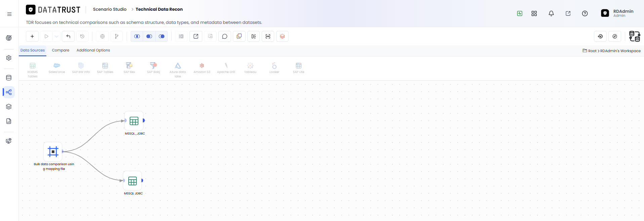
Task: Click the git branch toolbar button
Action: coord(117,36)
